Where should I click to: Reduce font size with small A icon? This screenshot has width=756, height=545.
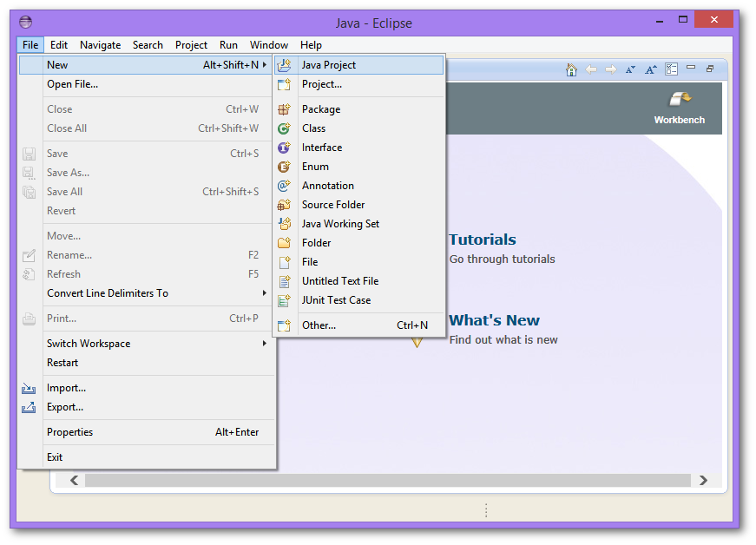630,69
